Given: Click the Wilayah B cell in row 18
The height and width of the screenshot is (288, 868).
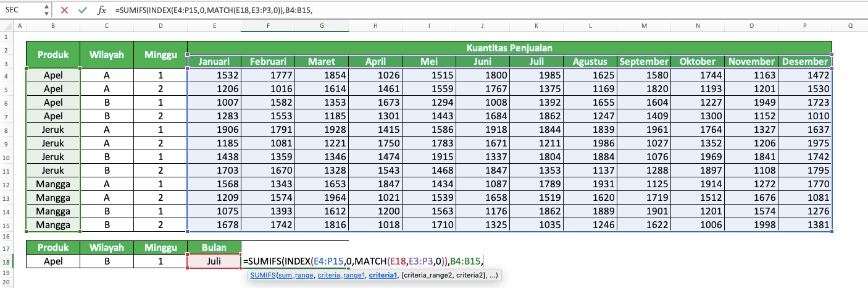Looking at the screenshot, I should pyautogui.click(x=107, y=261).
